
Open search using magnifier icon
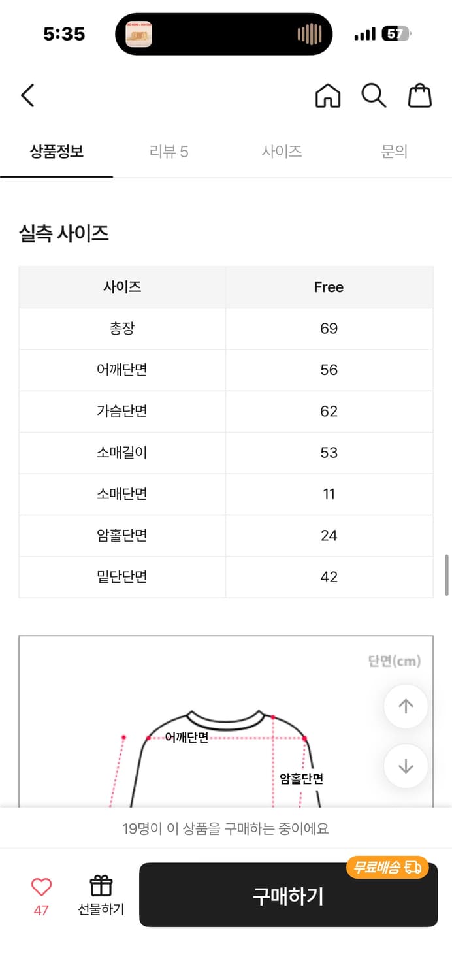point(373,95)
